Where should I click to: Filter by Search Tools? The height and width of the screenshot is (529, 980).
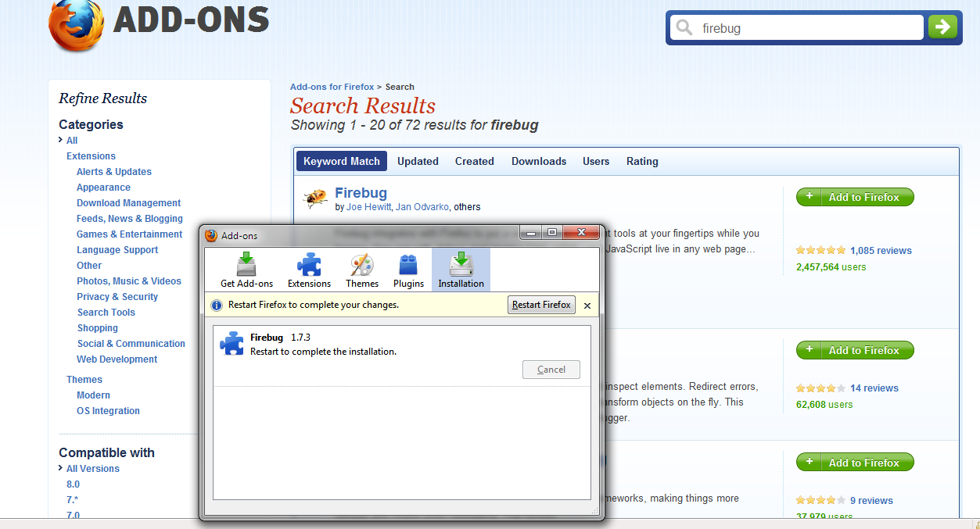[106, 313]
